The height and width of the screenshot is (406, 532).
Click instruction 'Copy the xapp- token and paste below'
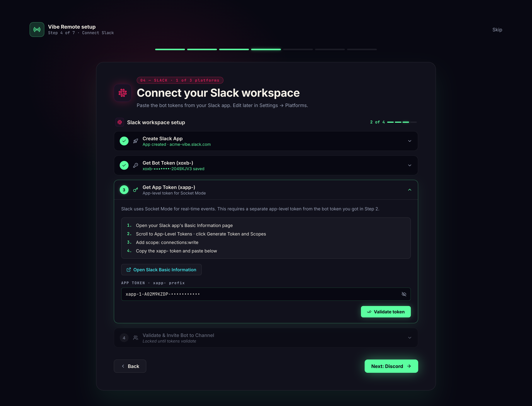tap(176, 251)
